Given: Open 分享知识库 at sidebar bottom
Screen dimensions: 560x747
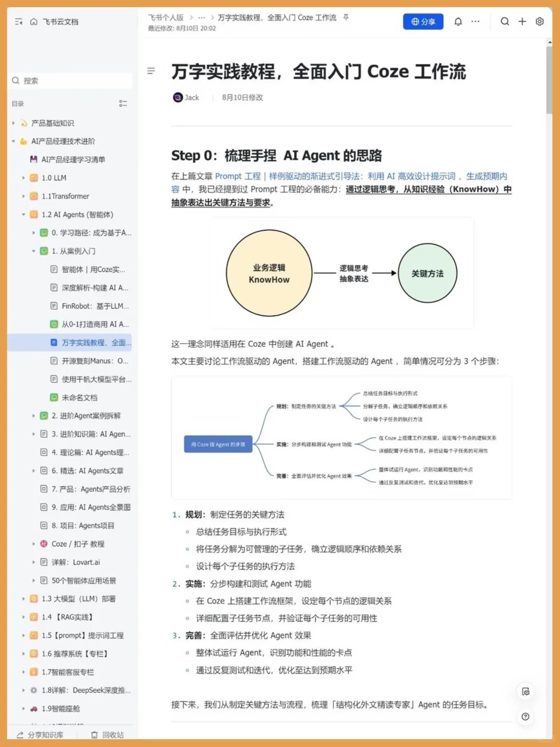Looking at the screenshot, I should (x=40, y=735).
